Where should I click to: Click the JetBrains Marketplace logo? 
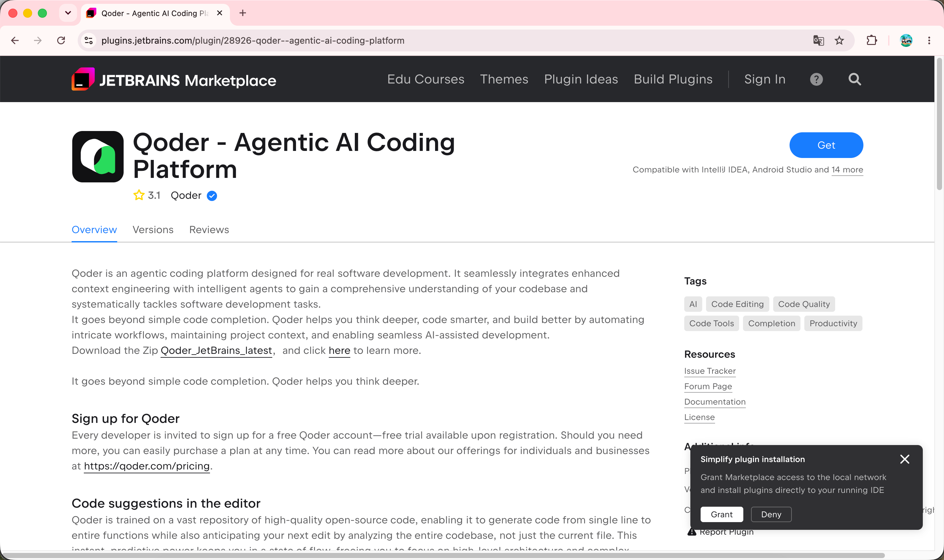coord(174,79)
